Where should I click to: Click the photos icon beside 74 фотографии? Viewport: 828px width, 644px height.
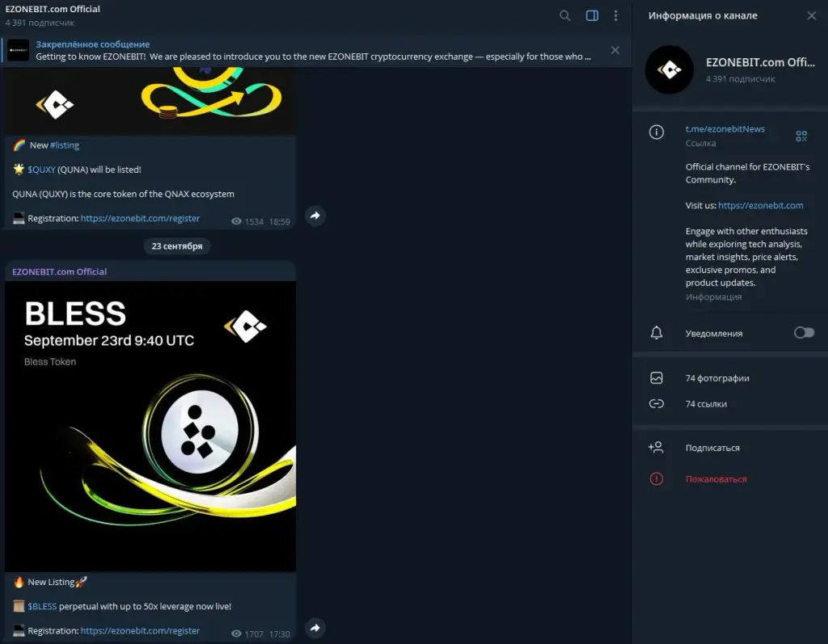pos(657,378)
